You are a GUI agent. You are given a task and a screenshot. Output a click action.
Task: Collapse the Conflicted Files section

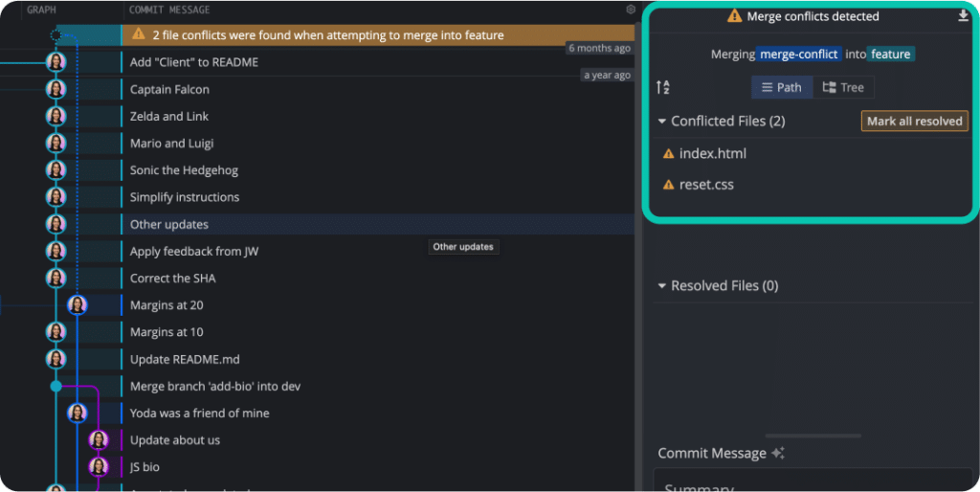click(x=662, y=122)
